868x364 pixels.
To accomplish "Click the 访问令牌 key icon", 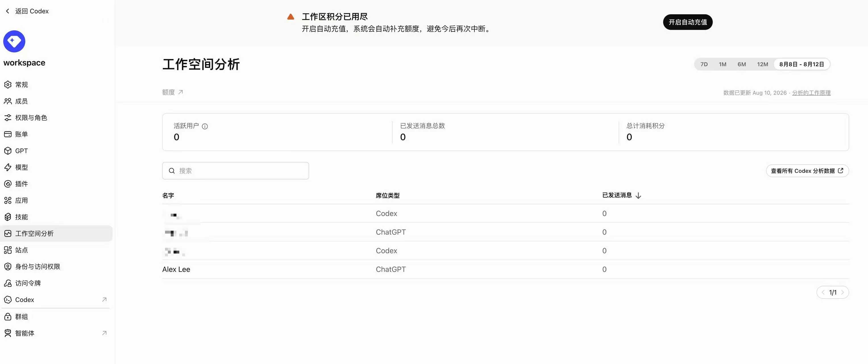I will tap(8, 283).
